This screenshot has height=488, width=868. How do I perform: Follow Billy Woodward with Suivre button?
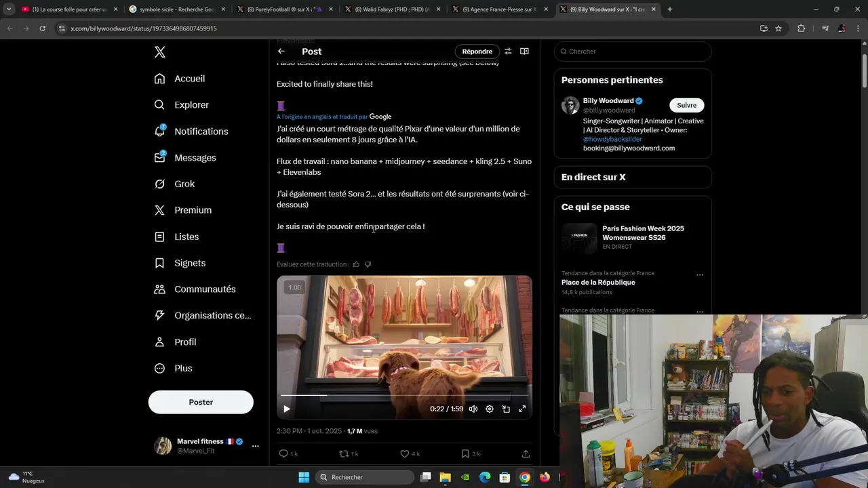point(687,105)
